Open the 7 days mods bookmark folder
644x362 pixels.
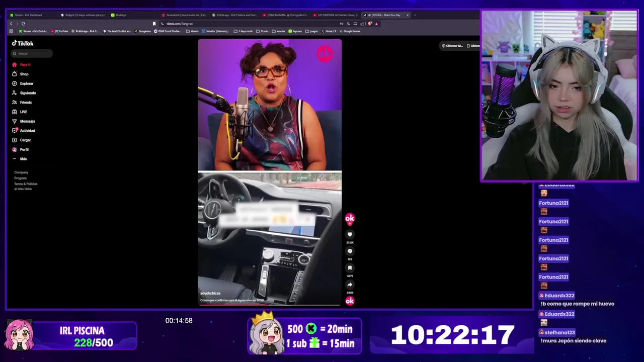[244, 31]
